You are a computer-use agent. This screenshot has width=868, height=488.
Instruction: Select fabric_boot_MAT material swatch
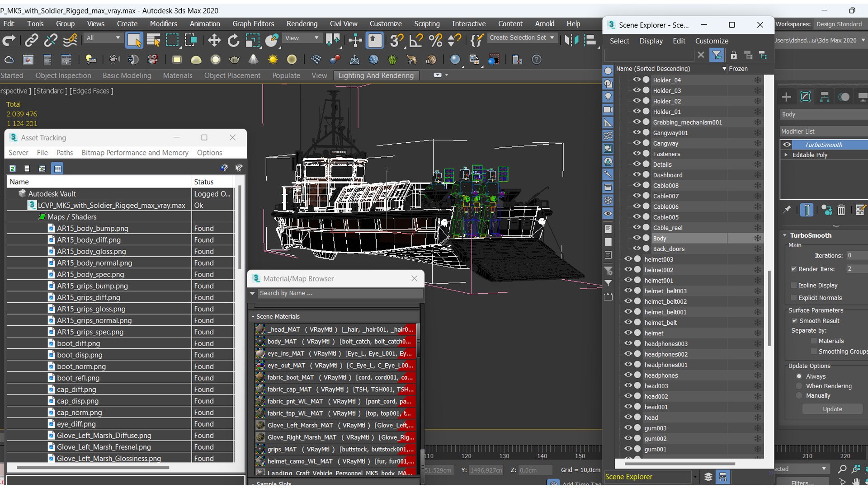(260, 377)
